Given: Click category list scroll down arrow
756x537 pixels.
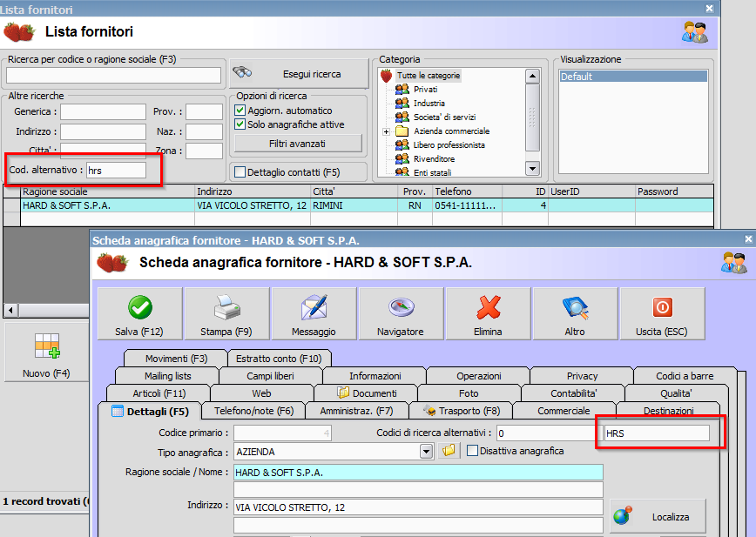Looking at the screenshot, I should pos(532,169).
